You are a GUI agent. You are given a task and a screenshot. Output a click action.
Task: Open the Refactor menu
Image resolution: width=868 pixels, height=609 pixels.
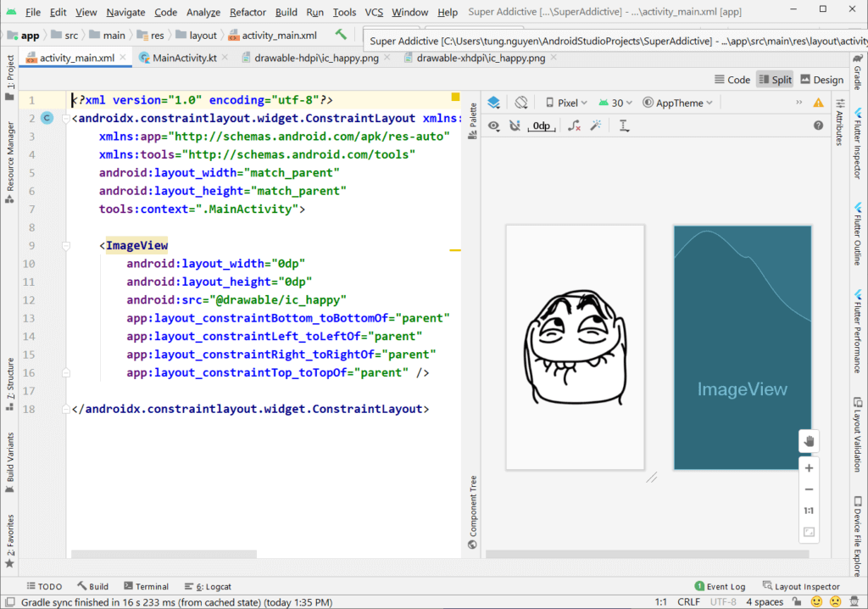(x=248, y=13)
